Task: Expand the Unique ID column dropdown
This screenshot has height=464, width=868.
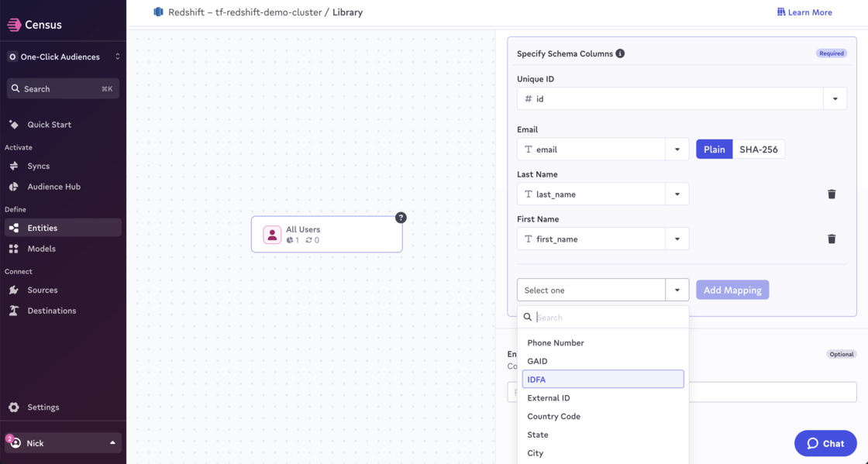Action: [x=835, y=99]
